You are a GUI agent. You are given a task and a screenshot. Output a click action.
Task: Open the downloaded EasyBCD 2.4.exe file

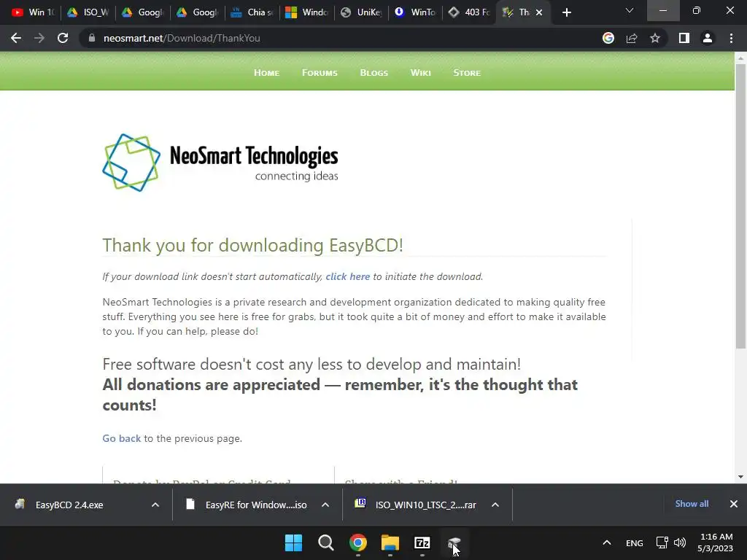69,505
